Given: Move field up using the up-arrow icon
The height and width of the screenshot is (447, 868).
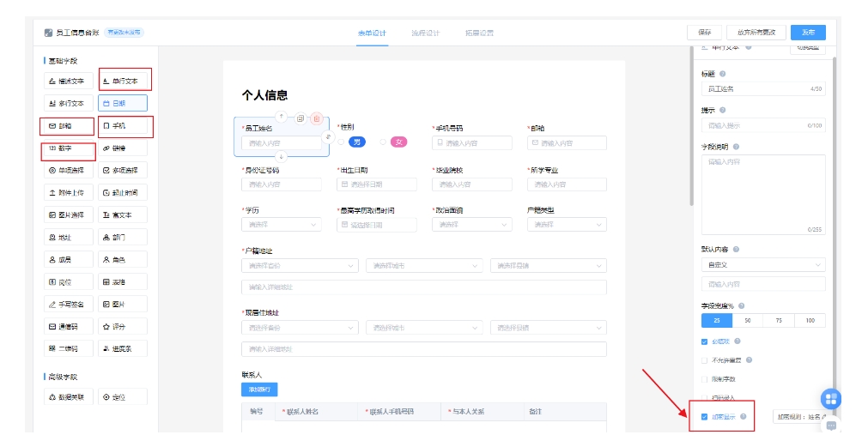Looking at the screenshot, I should [281, 115].
